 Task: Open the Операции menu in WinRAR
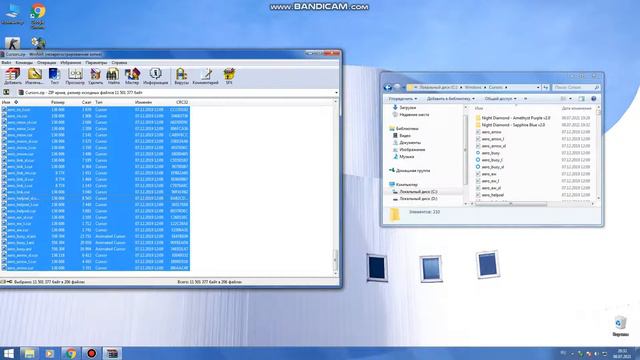47,63
